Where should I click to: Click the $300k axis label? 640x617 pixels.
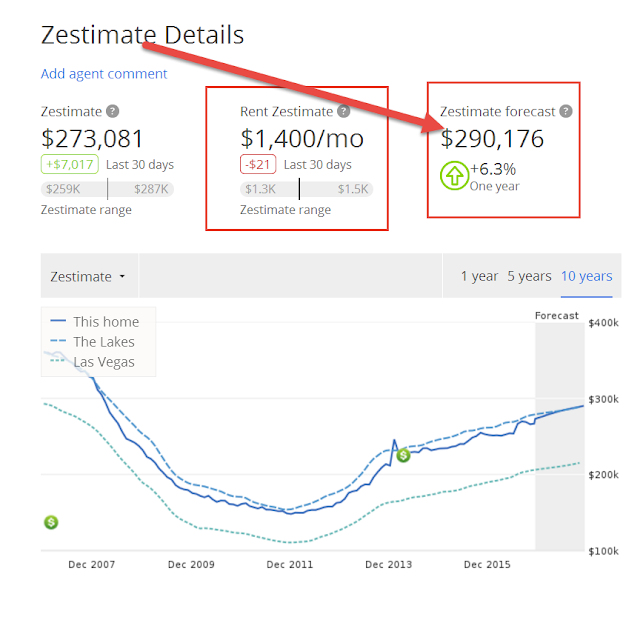(604, 399)
